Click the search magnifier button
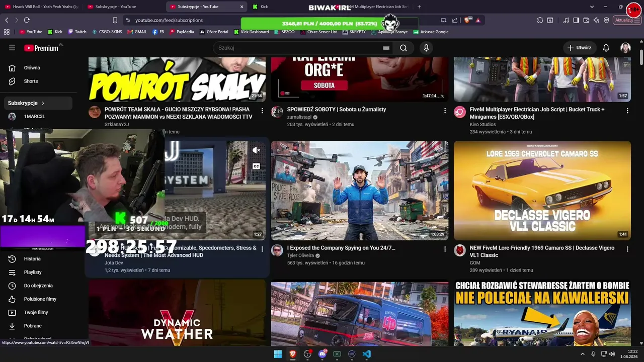Screen dimensions: 644x362 [x=404, y=48]
